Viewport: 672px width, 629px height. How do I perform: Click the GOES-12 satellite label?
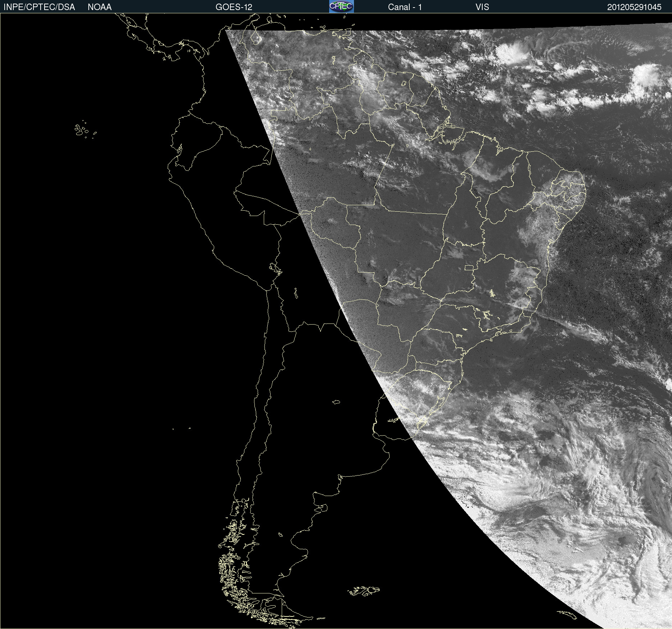pos(234,7)
